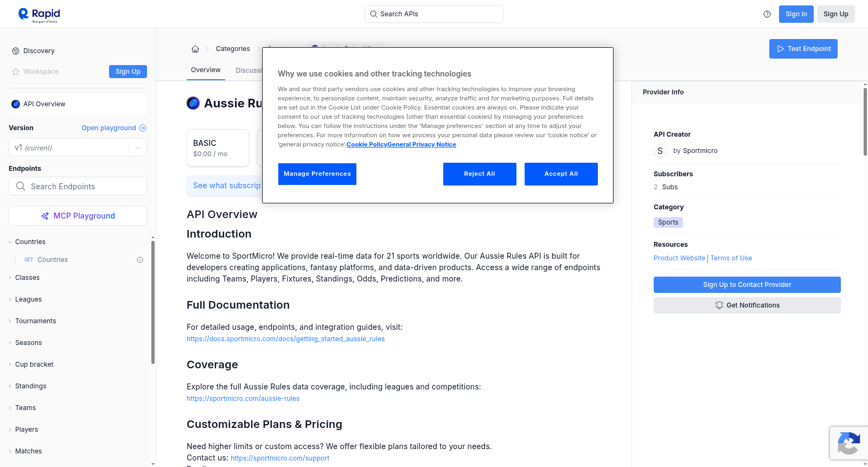Expand the Standings endpoint group
The image size is (868, 467).
(10, 386)
